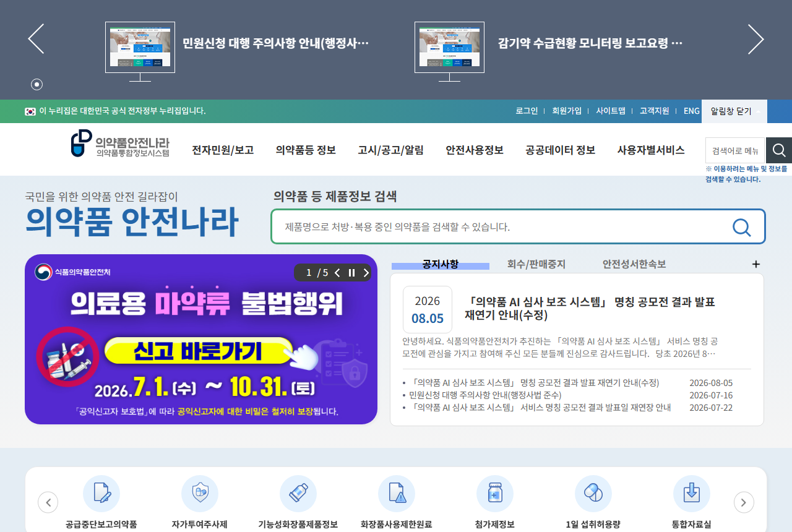Pause the promo banner slideshow

351,273
